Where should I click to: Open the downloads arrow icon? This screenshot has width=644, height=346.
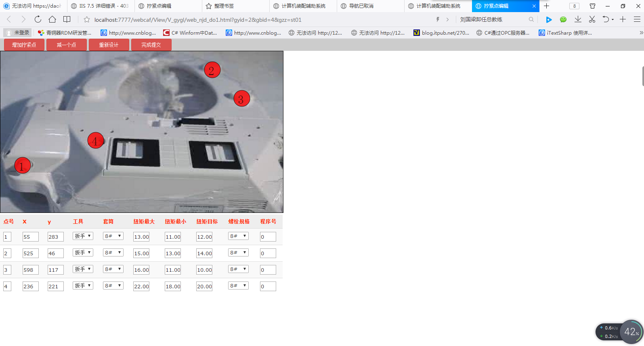(578, 19)
